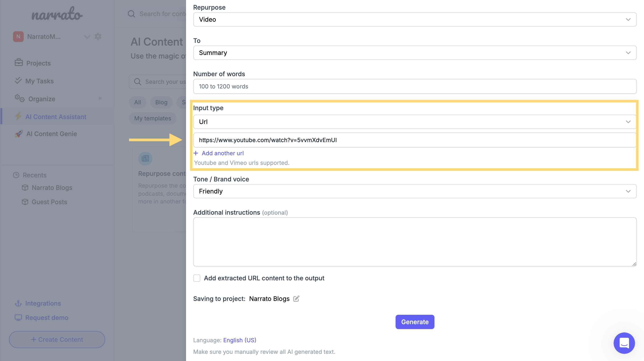Click the Create Content button
This screenshot has height=361, width=644.
pos(57,340)
